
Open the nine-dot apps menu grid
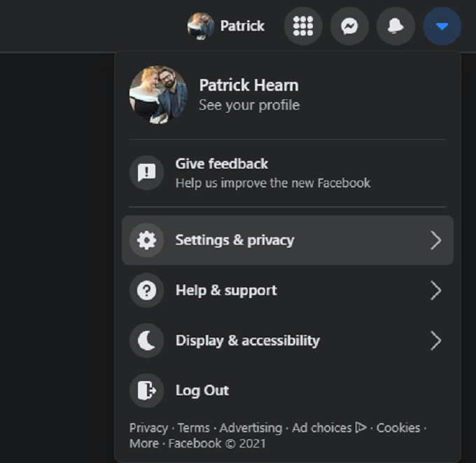pos(303,27)
